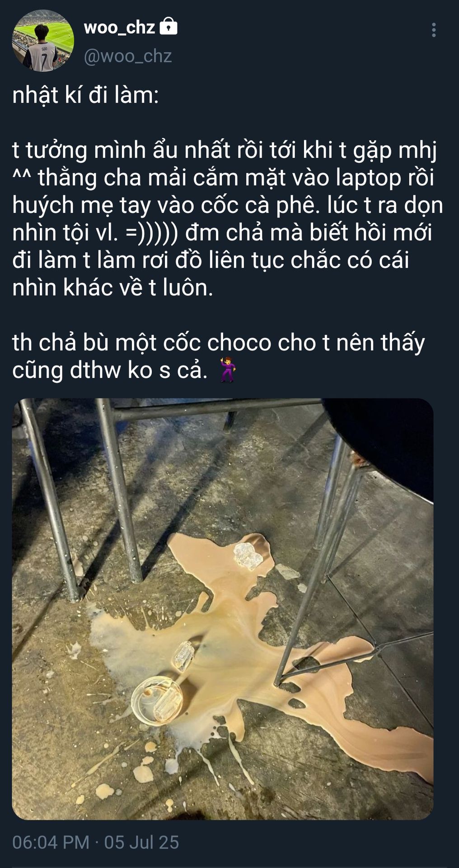
Task: Click the jersey number 7 on the avatar
Action: coord(43,62)
